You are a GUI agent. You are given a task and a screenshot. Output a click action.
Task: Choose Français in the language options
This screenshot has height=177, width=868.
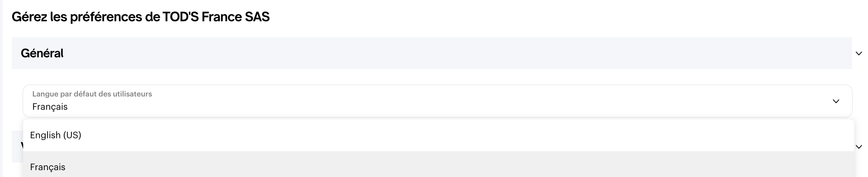point(48,167)
